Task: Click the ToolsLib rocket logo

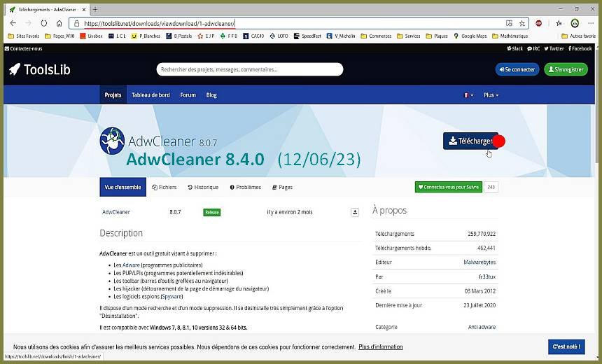Action: click(x=39, y=69)
